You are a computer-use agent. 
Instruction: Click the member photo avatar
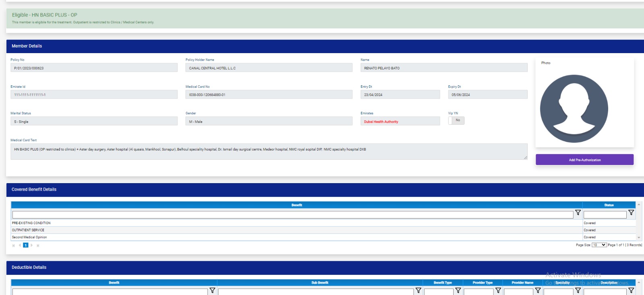574,109
